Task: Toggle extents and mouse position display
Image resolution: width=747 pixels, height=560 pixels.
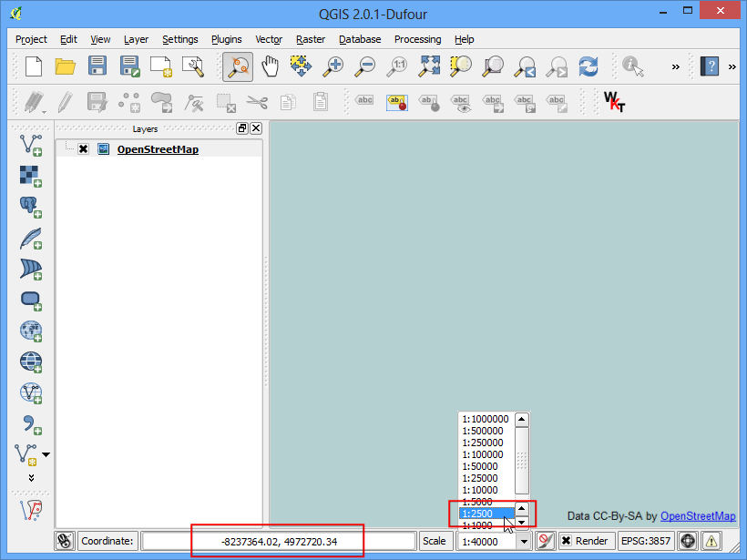Action: [x=65, y=541]
